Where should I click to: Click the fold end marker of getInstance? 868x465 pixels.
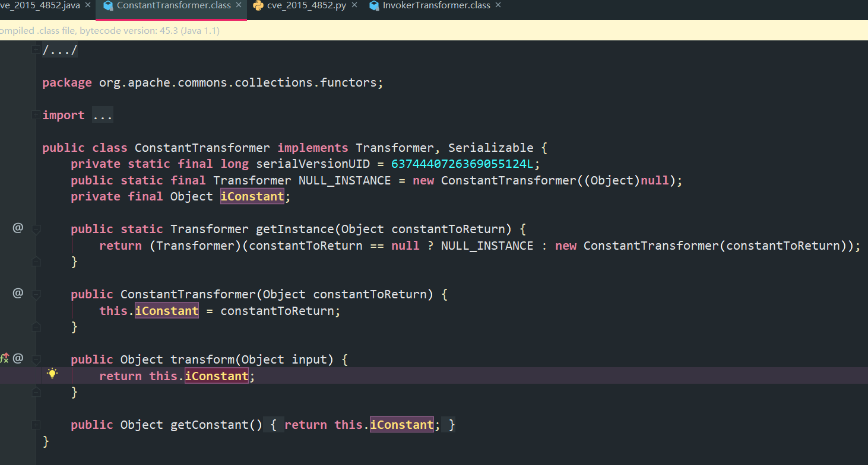tap(36, 261)
